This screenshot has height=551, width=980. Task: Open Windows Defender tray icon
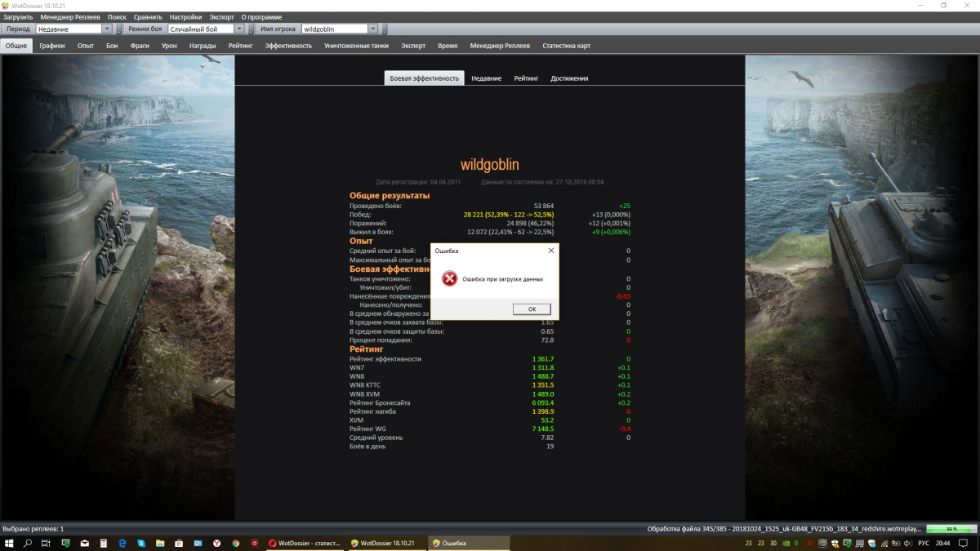(x=835, y=543)
